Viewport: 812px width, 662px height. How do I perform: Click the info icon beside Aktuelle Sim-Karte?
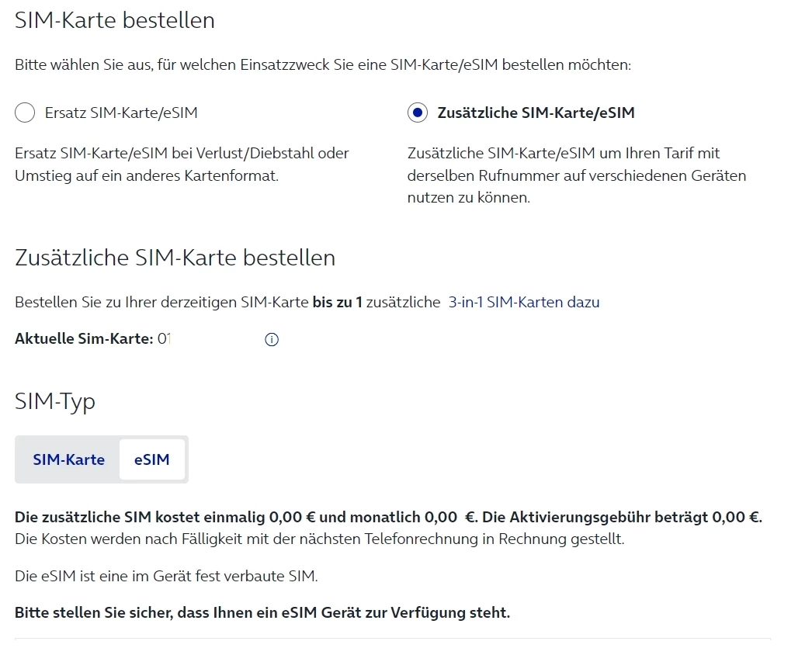tap(272, 340)
